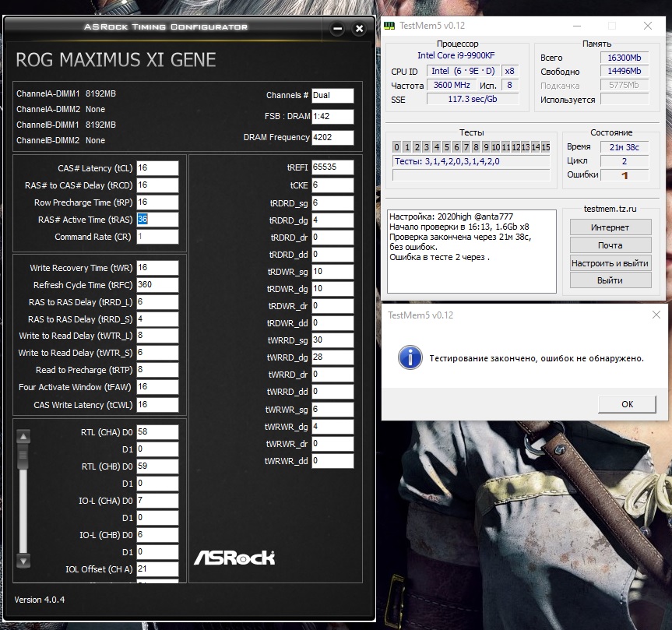
Task: Click the Intel Core i9-9900KF text
Action: tap(456, 55)
